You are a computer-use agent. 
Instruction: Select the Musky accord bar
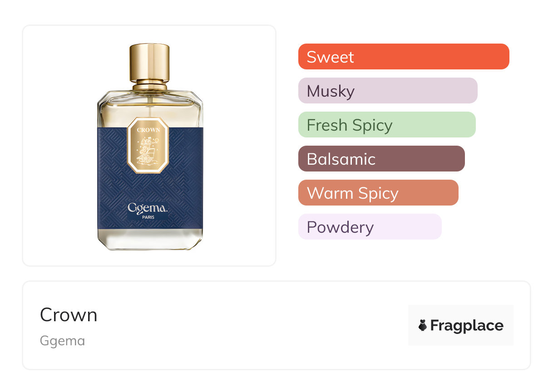[388, 91]
